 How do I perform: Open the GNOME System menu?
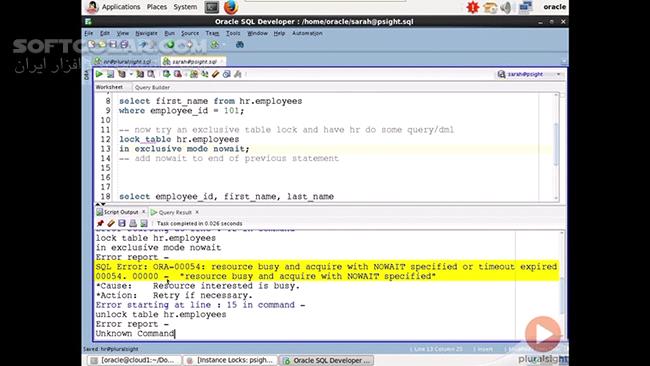[x=185, y=7]
